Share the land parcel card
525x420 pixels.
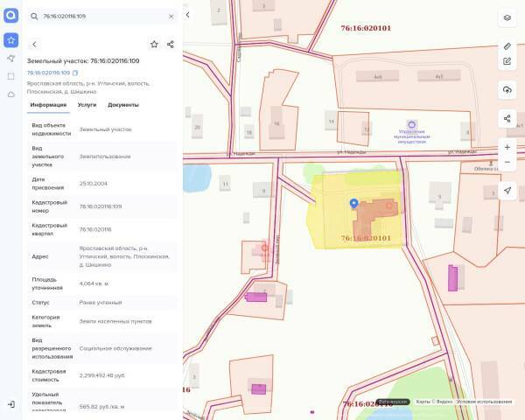(x=170, y=44)
